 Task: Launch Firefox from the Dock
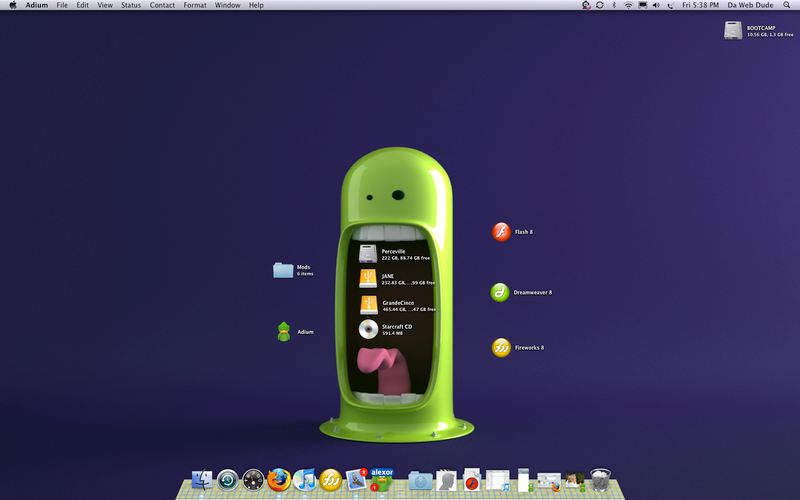(279, 480)
